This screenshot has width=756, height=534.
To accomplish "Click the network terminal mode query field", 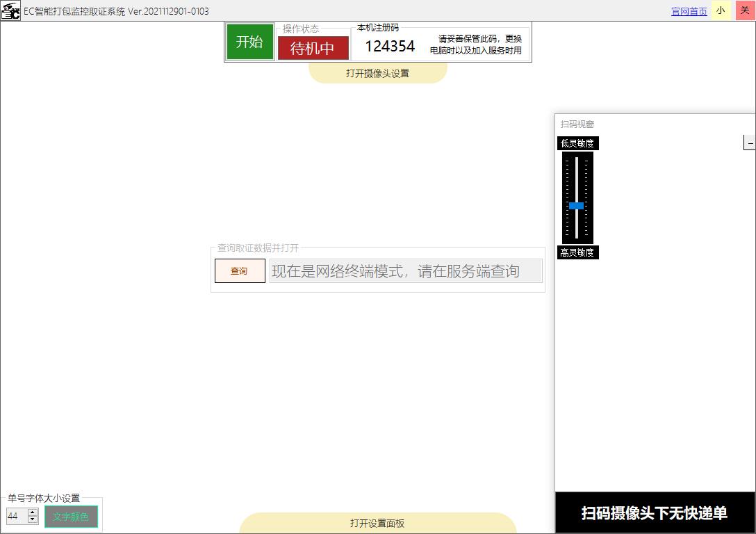I will (406, 271).
